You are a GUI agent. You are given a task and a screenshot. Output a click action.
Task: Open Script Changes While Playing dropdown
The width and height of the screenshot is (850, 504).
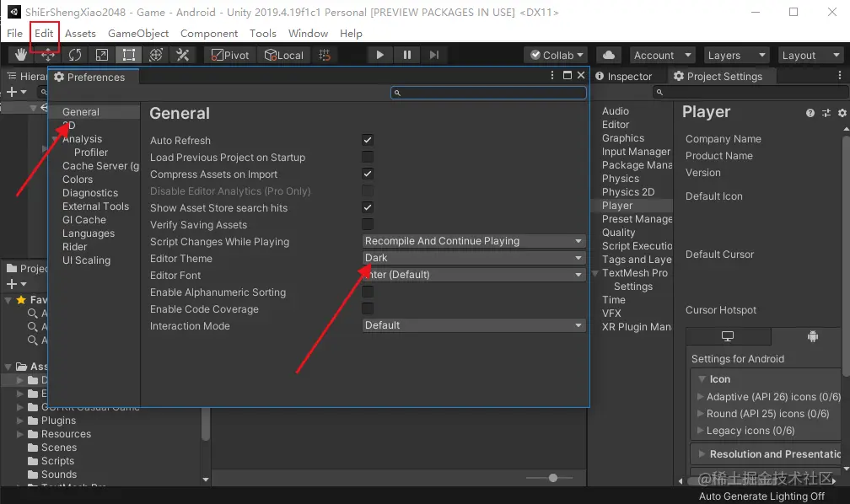(x=474, y=240)
